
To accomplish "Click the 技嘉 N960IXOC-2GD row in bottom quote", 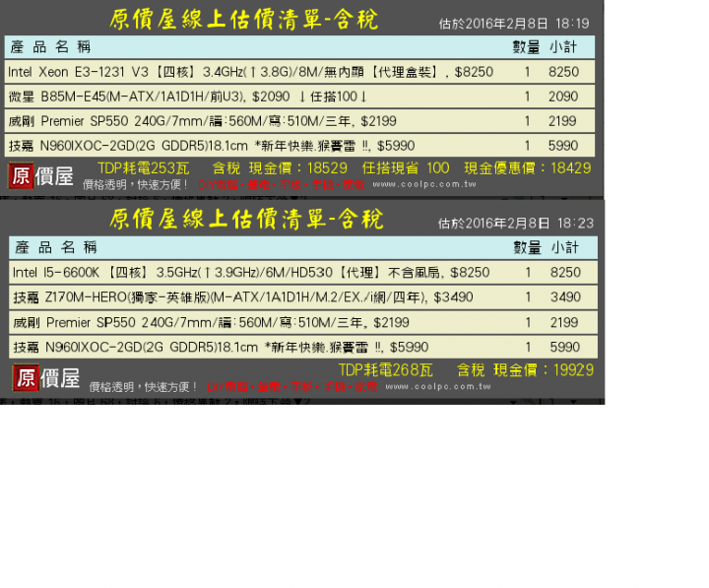I will (303, 347).
